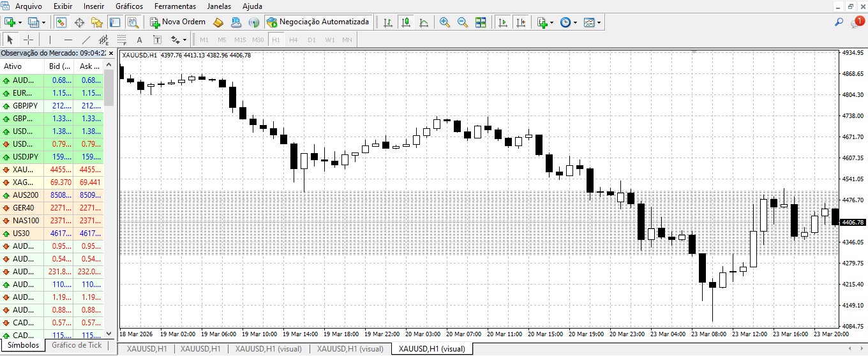Open the Janelas menu

tap(219, 6)
